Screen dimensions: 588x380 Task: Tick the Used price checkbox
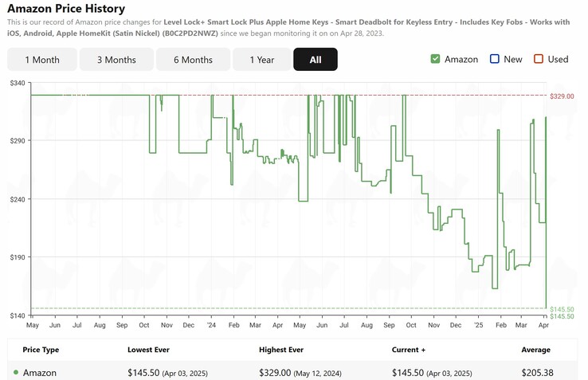tap(539, 59)
